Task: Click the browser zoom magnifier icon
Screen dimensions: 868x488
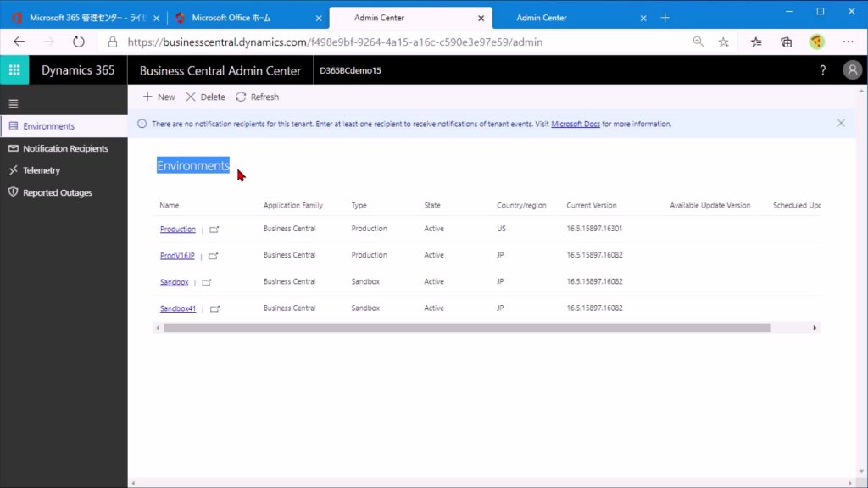Action: [x=698, y=42]
